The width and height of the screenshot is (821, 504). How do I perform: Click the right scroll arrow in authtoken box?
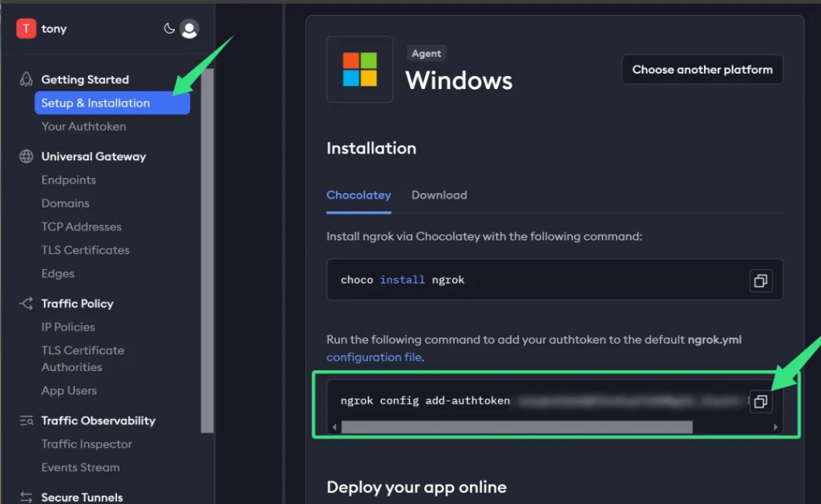click(775, 427)
